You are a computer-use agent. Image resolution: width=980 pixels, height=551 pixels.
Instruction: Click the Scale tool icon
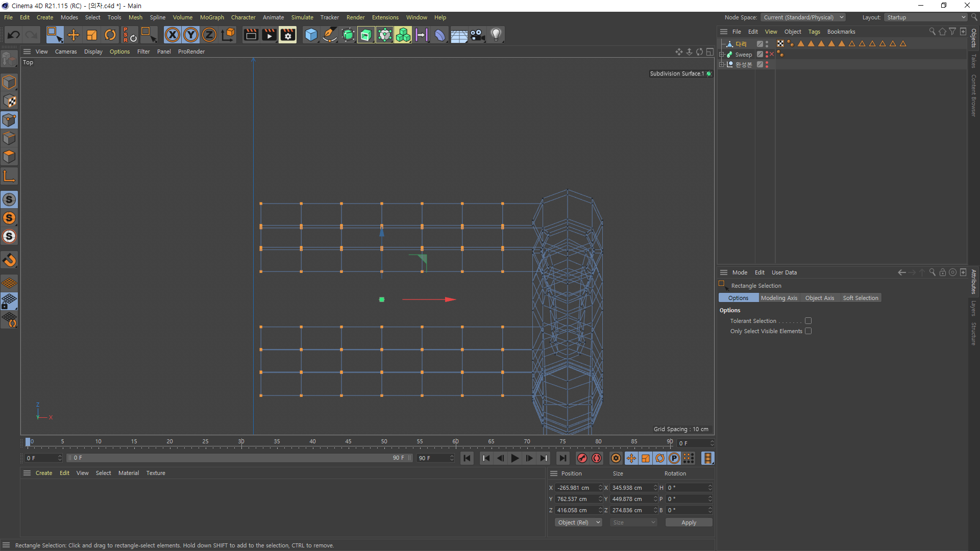coord(92,35)
